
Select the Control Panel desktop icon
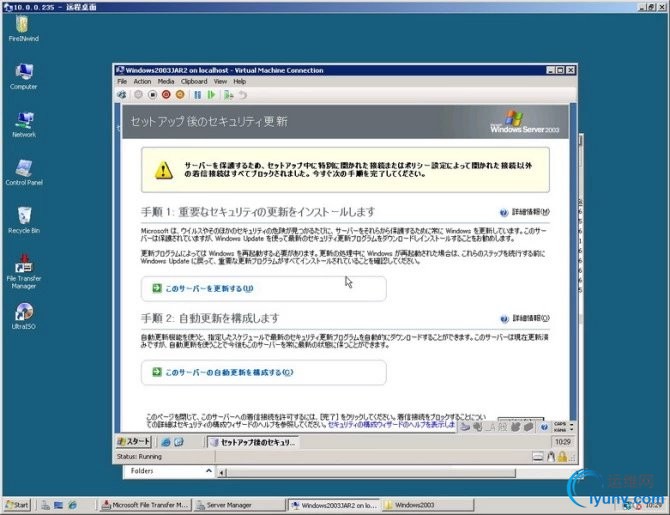pyautogui.click(x=24, y=172)
